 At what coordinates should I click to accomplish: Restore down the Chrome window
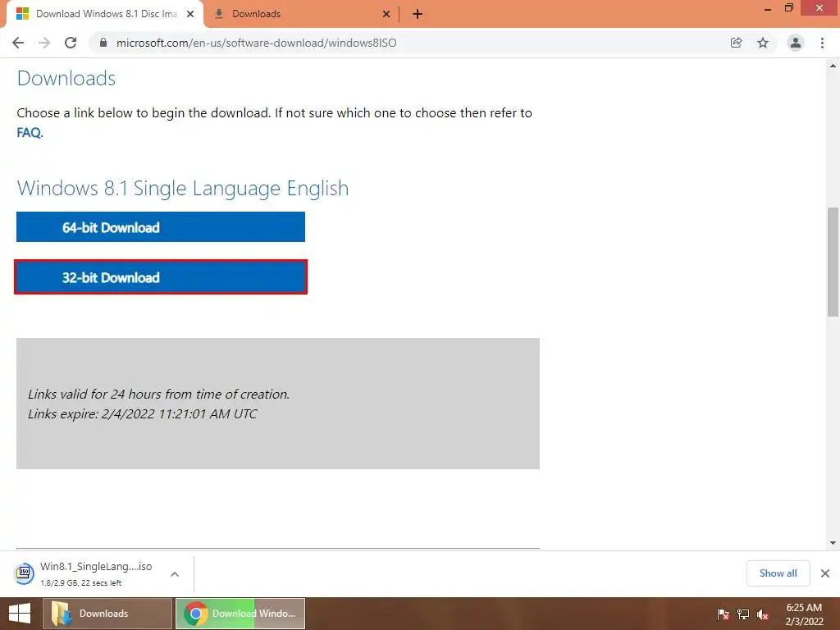789,8
